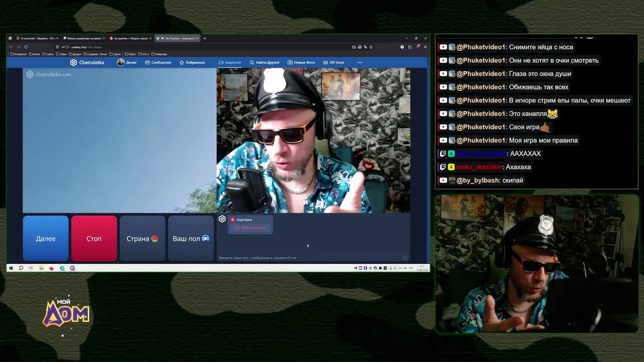644x362 pixels.
Task: Open the three-dots more menu in site header
Action: pyautogui.click(x=360, y=62)
